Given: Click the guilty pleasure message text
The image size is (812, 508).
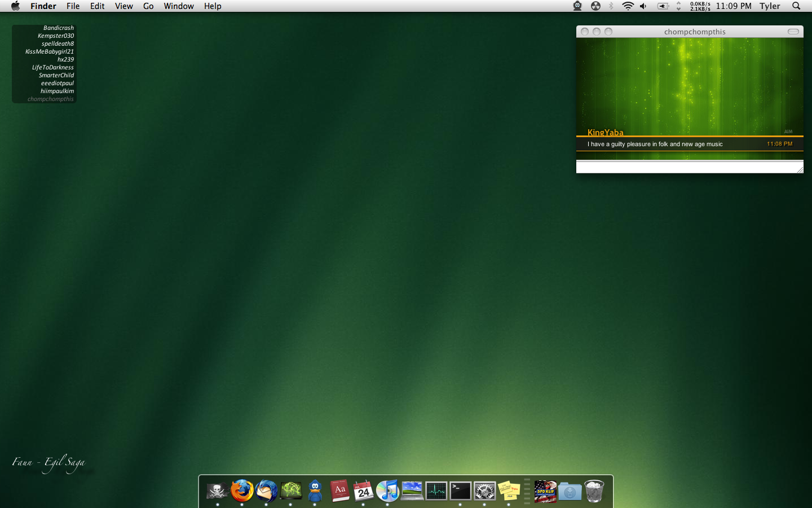Looking at the screenshot, I should coord(655,144).
